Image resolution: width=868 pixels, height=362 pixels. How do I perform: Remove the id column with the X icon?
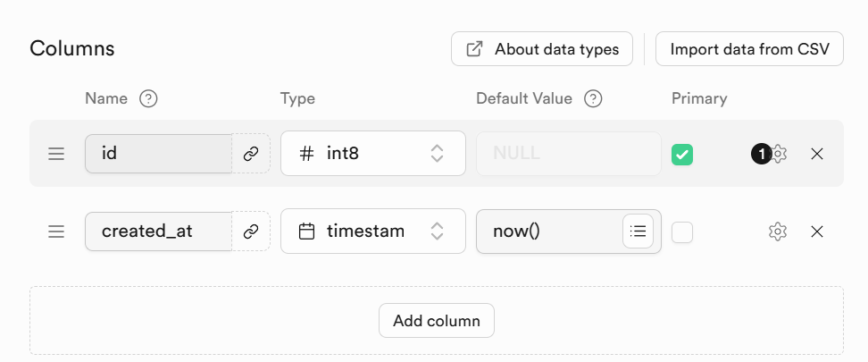click(816, 154)
